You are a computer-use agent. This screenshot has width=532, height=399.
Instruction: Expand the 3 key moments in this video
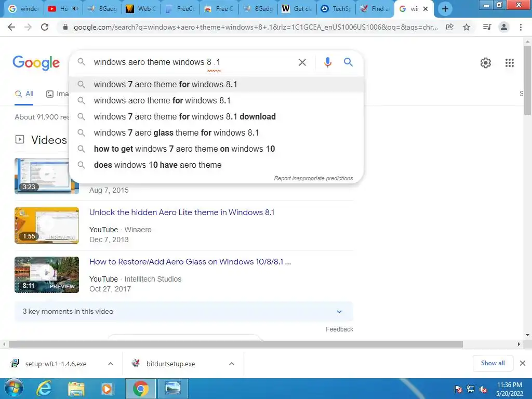click(184, 312)
